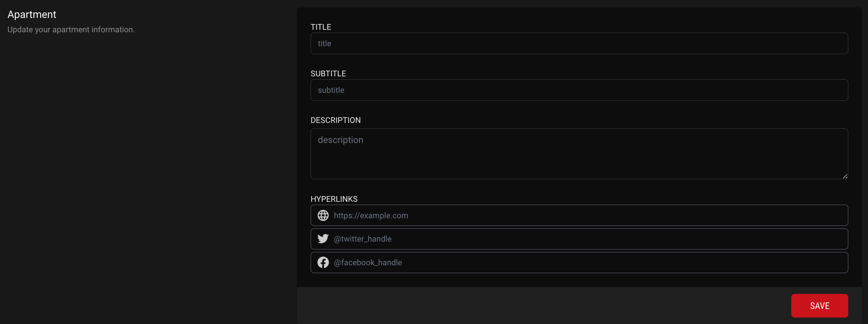Save the apartment information
This screenshot has height=324, width=868.
coord(820,306)
